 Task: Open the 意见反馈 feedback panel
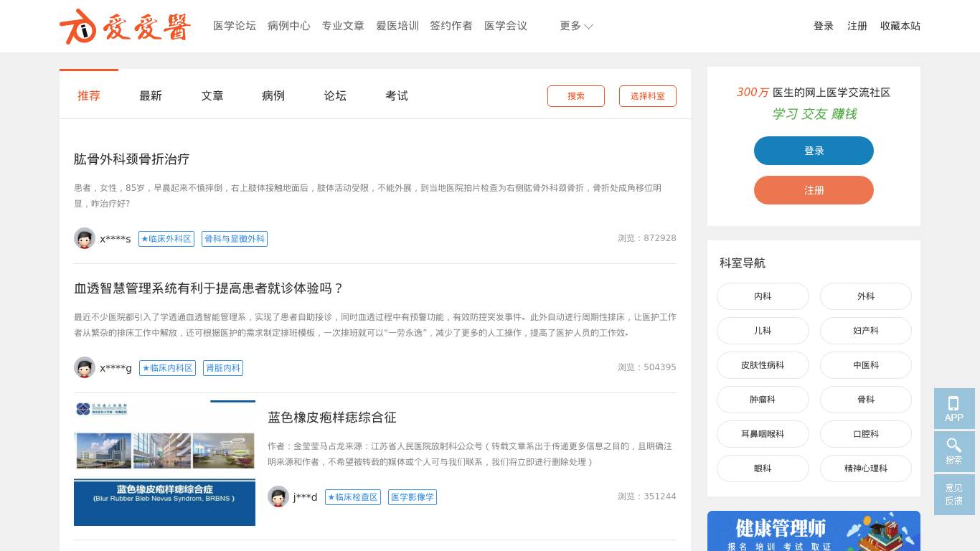(953, 494)
